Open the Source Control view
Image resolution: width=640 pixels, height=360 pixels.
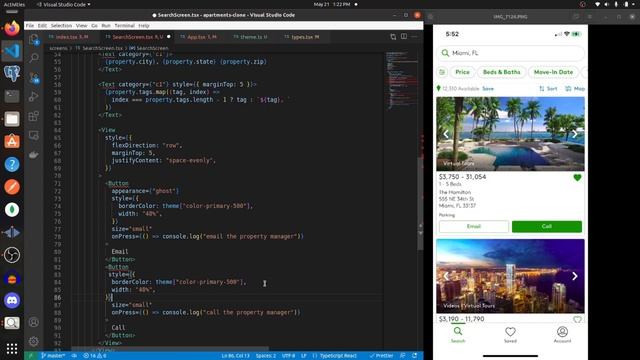coord(34,78)
